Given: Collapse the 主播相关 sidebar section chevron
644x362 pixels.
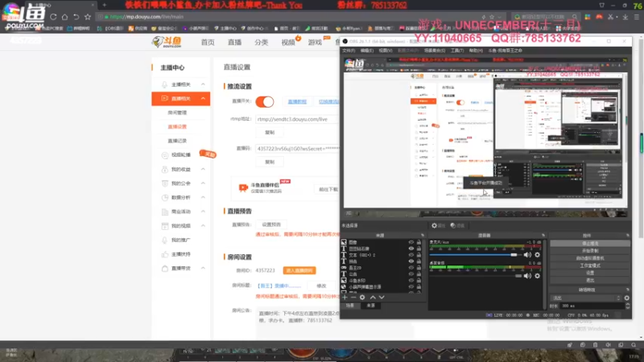Looking at the screenshot, I should tap(203, 84).
